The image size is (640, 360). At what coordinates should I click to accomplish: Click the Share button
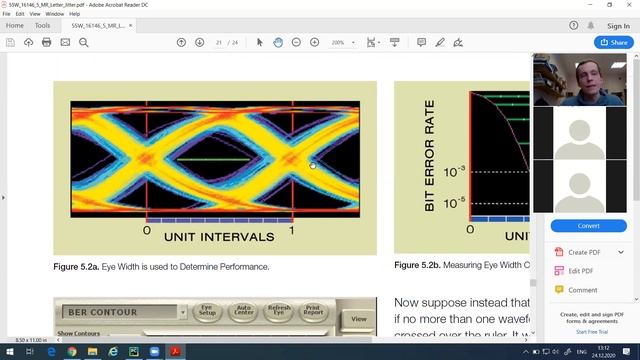pos(614,42)
